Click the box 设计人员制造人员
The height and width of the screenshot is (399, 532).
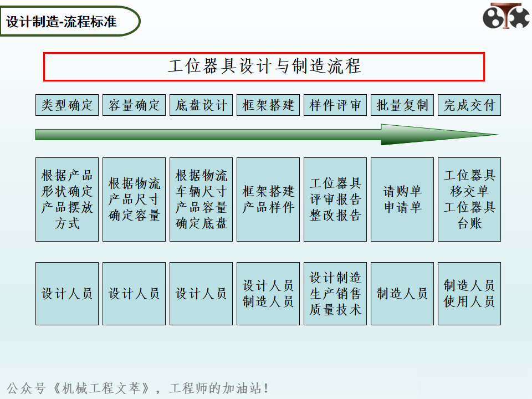click(268, 294)
